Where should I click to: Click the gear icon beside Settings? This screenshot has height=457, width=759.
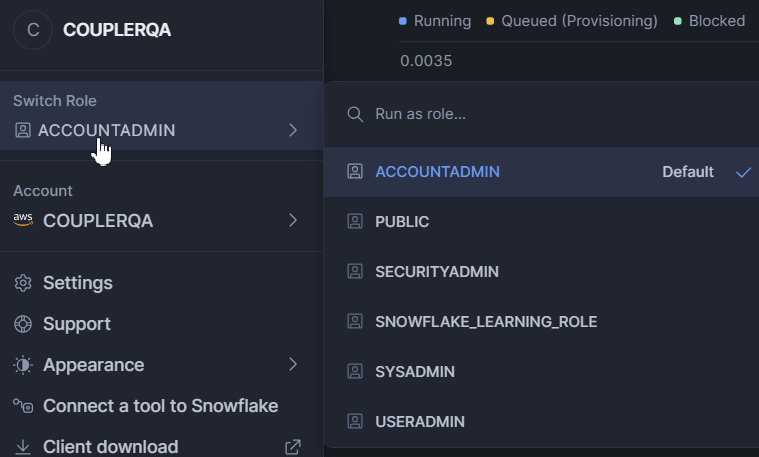tap(23, 283)
